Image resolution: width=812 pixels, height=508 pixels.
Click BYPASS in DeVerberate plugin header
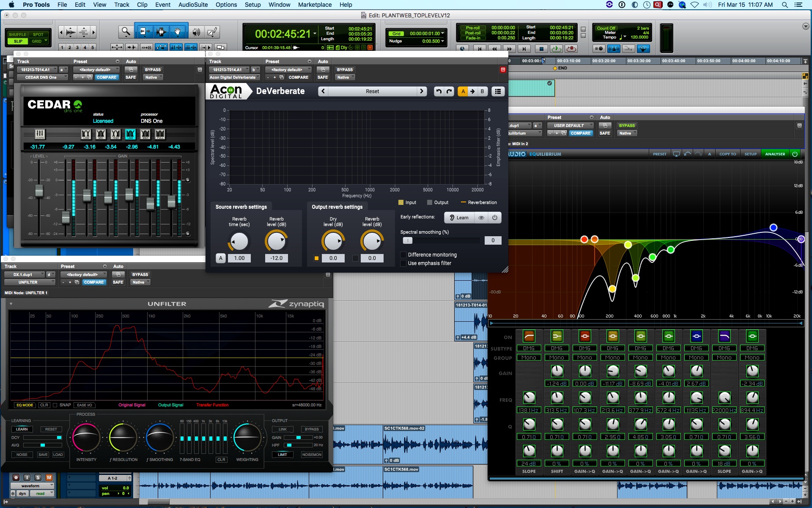click(345, 69)
